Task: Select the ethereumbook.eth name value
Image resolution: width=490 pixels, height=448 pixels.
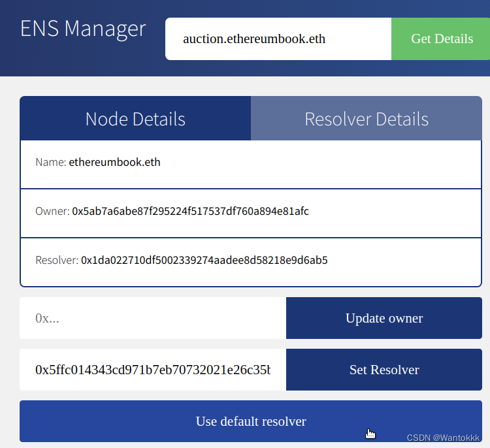Action: [x=114, y=162]
